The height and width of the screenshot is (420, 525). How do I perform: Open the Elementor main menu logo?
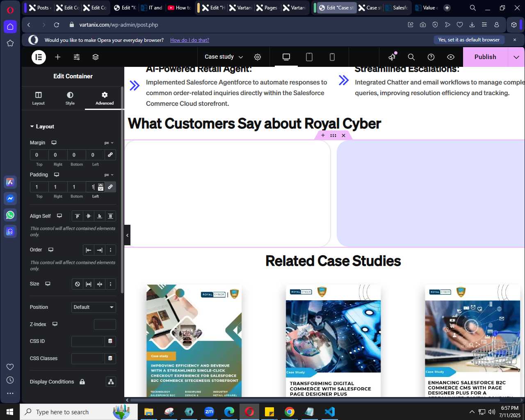pyautogui.click(x=39, y=57)
